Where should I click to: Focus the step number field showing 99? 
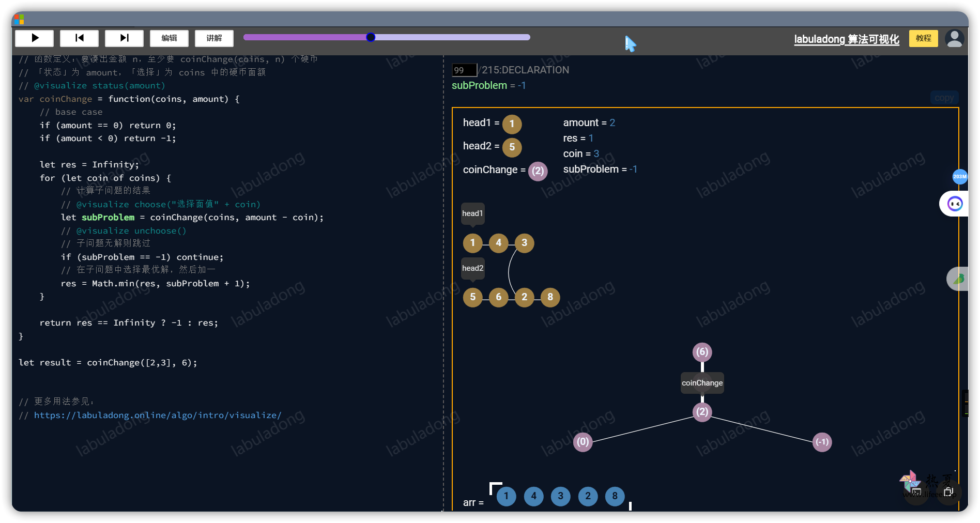(464, 70)
